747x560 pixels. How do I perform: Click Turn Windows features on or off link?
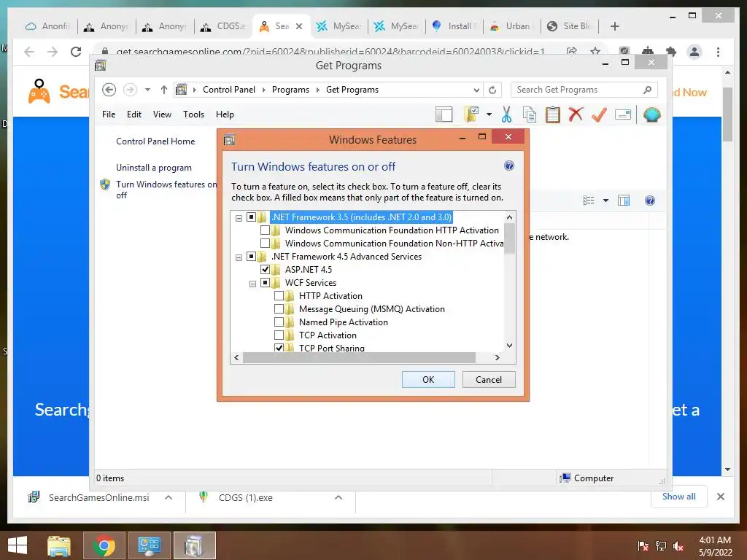tap(166, 190)
